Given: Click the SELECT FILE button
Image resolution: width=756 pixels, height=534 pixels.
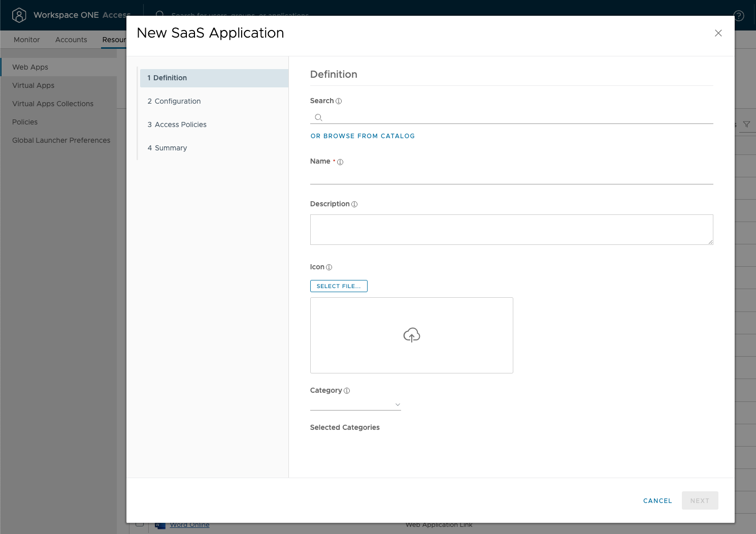Looking at the screenshot, I should tap(338, 286).
